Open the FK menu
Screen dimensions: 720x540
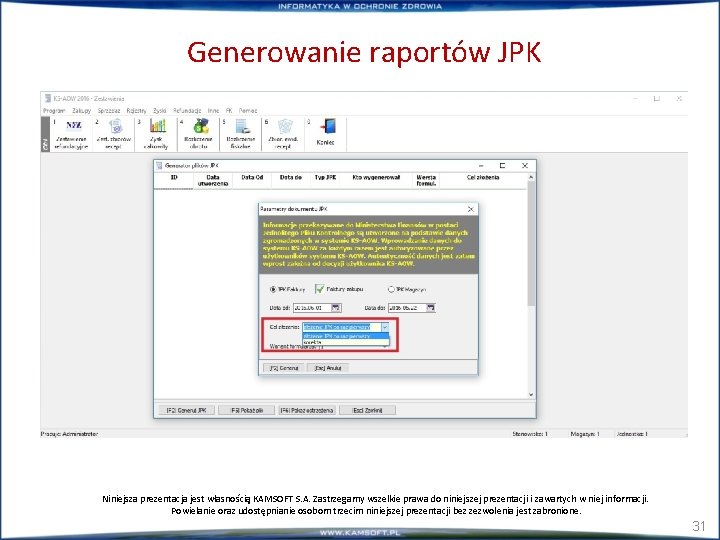(x=229, y=111)
